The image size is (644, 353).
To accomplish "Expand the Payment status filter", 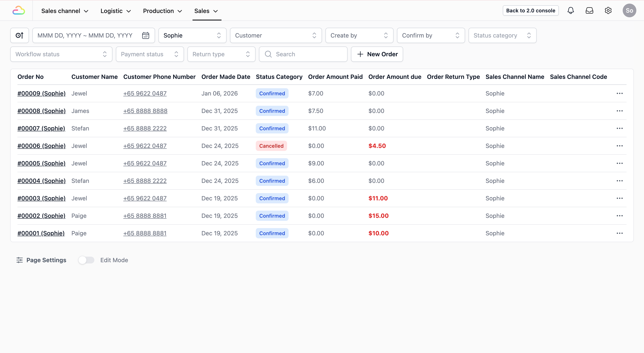I will pos(149,54).
